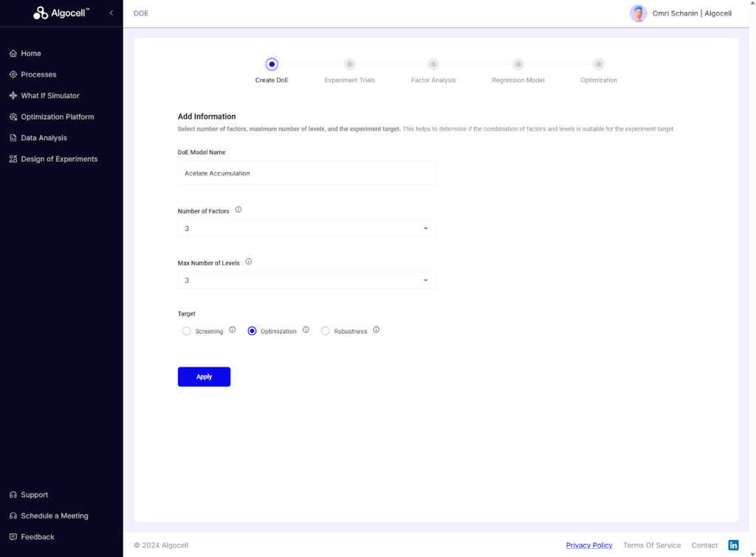This screenshot has height=557, width=756.
Task: Click the Experiment Trials step in progress bar
Action: click(x=350, y=65)
